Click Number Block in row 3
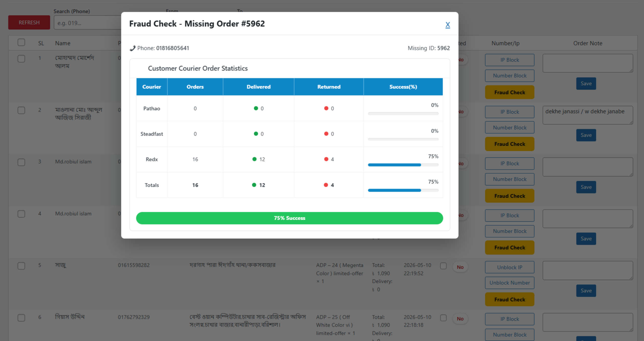644x341 pixels. [x=510, y=179]
